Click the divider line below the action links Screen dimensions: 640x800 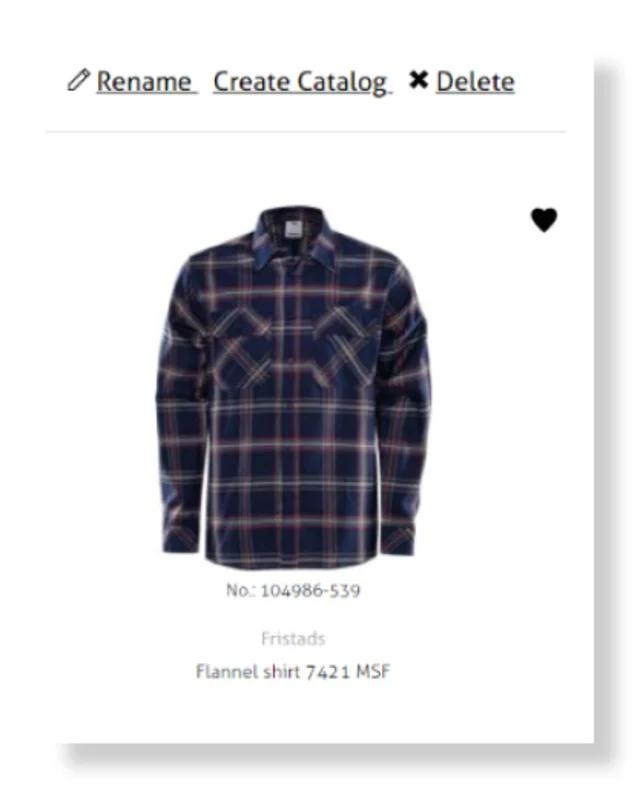tap(306, 132)
